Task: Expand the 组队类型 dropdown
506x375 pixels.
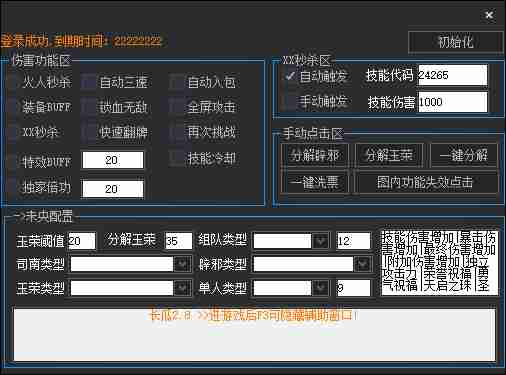Action: (x=321, y=241)
